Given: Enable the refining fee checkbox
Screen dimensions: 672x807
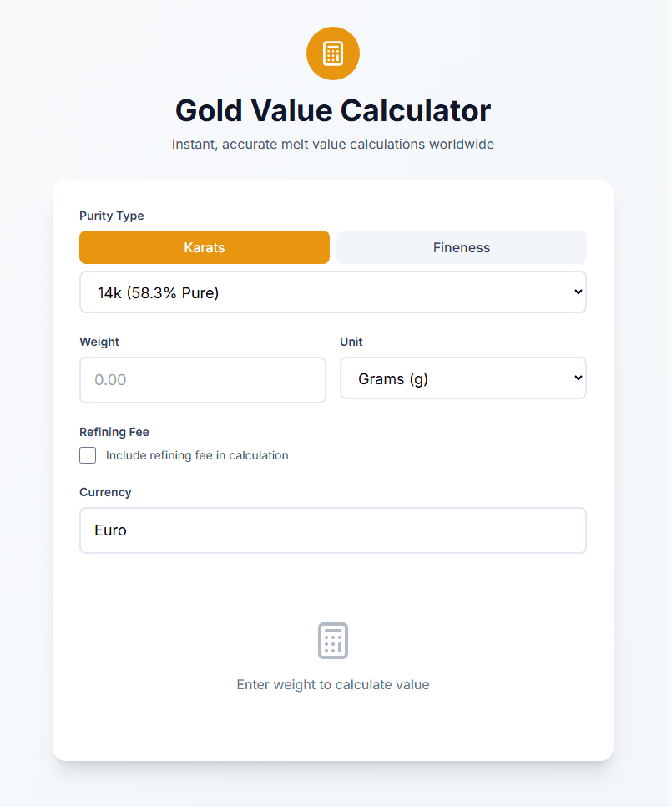Looking at the screenshot, I should pyautogui.click(x=88, y=455).
